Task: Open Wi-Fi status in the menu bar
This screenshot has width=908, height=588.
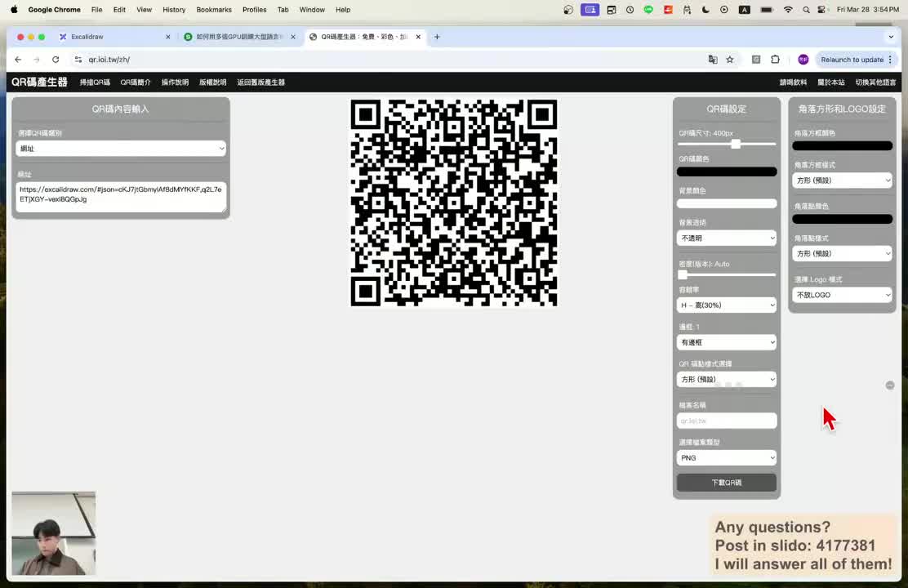Action: point(788,10)
